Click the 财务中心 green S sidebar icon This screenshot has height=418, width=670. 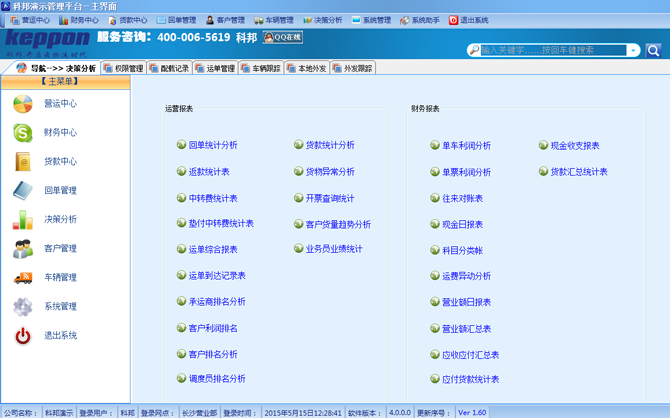(23, 133)
